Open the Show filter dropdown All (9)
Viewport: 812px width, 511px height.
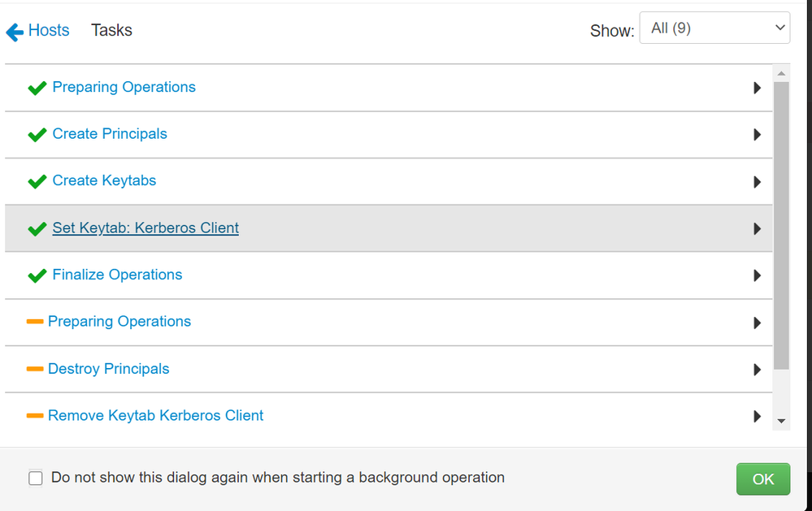(x=714, y=28)
